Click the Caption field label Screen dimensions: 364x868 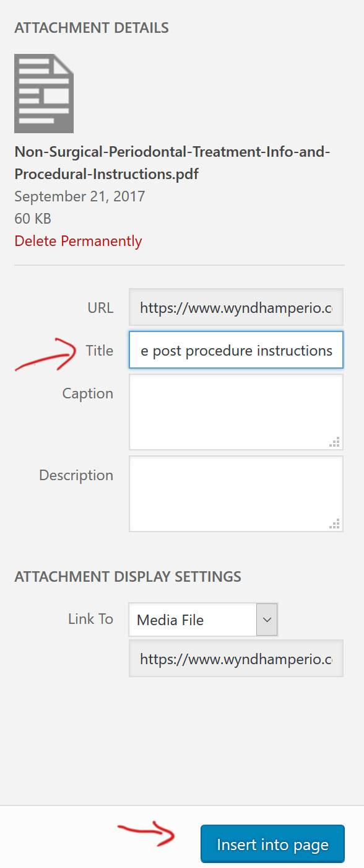coord(87,393)
